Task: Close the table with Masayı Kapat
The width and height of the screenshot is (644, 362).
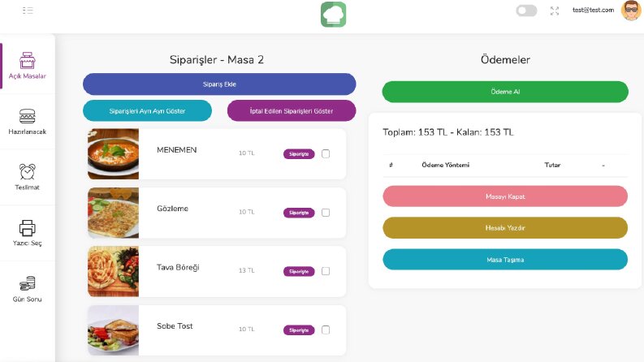Action: pyautogui.click(x=505, y=196)
